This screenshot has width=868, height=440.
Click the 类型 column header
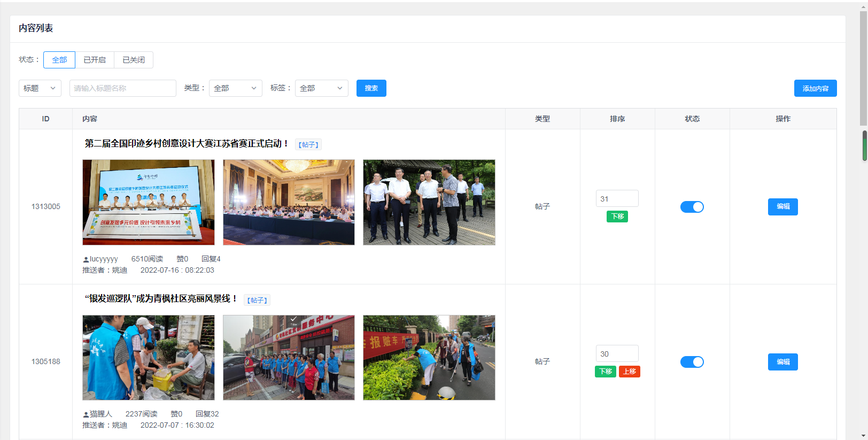542,119
